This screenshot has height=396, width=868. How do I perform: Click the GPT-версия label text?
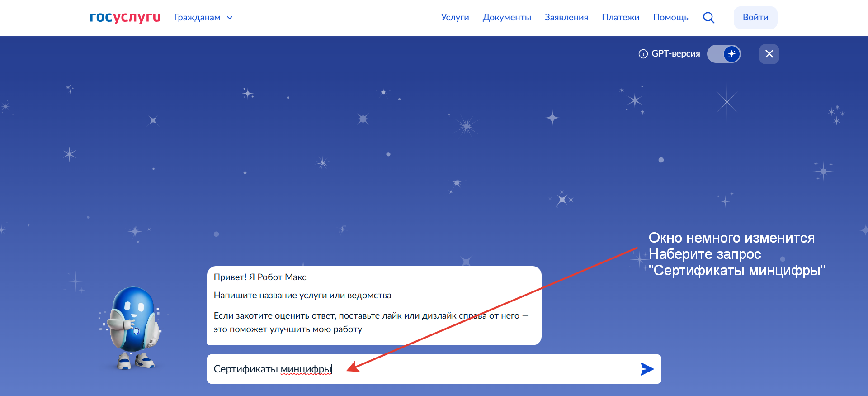tap(675, 54)
